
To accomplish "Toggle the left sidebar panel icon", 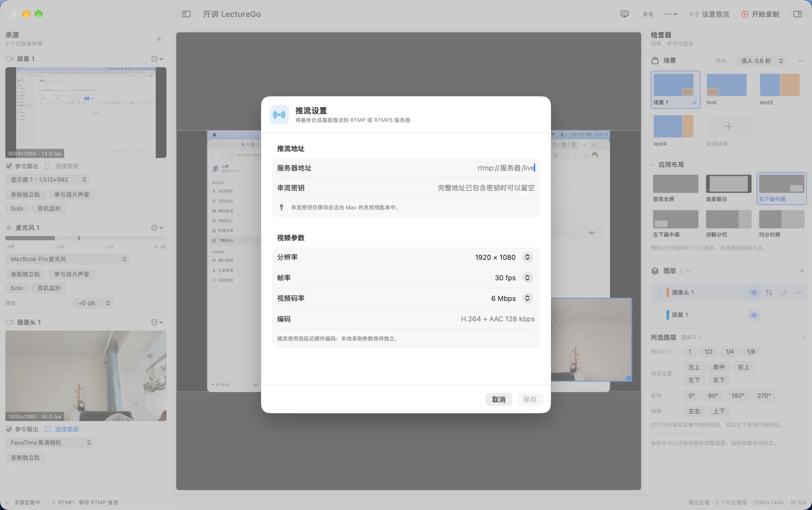I will pos(186,14).
